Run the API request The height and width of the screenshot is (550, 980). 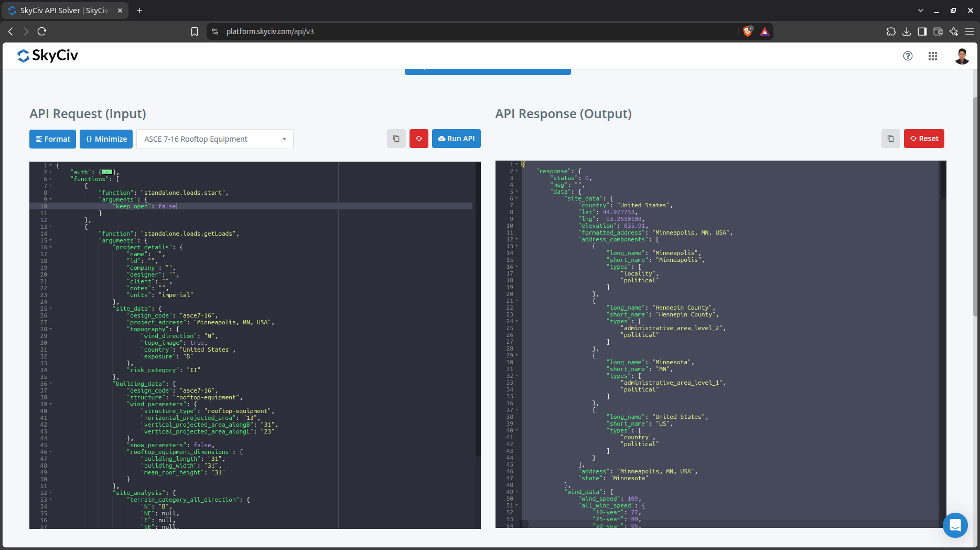pyautogui.click(x=456, y=139)
